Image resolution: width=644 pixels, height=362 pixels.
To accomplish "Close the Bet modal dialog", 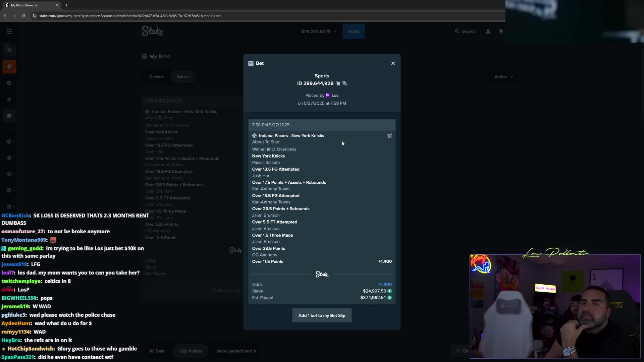I will tap(393, 63).
